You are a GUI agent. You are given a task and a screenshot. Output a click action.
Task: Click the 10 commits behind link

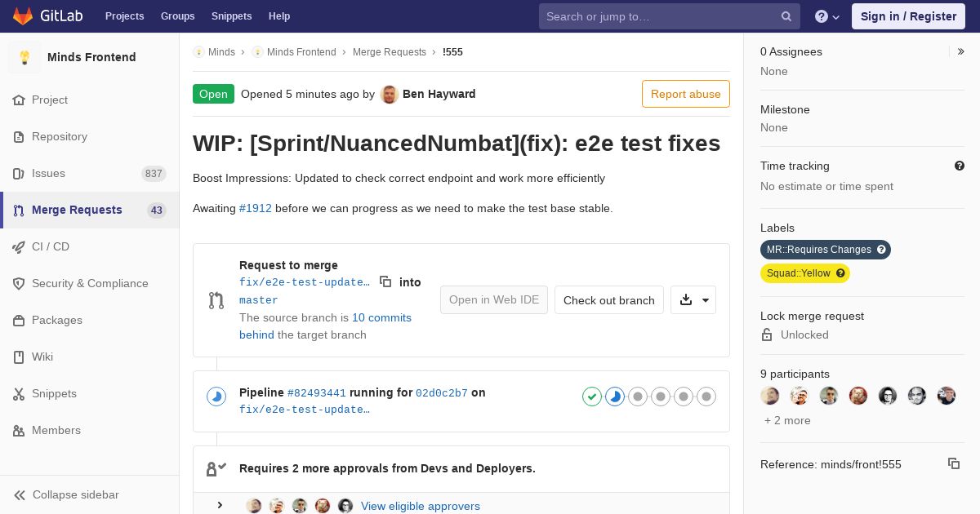(325, 326)
